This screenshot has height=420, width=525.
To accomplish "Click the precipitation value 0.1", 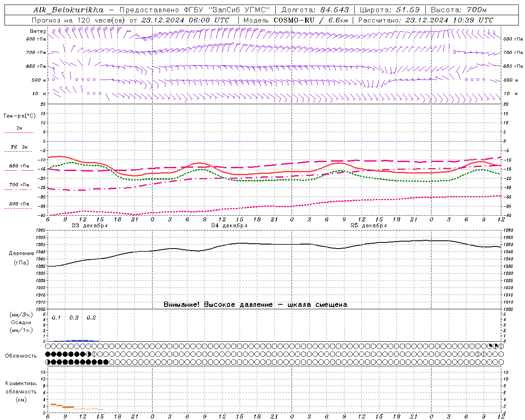I will pyautogui.click(x=56, y=318).
